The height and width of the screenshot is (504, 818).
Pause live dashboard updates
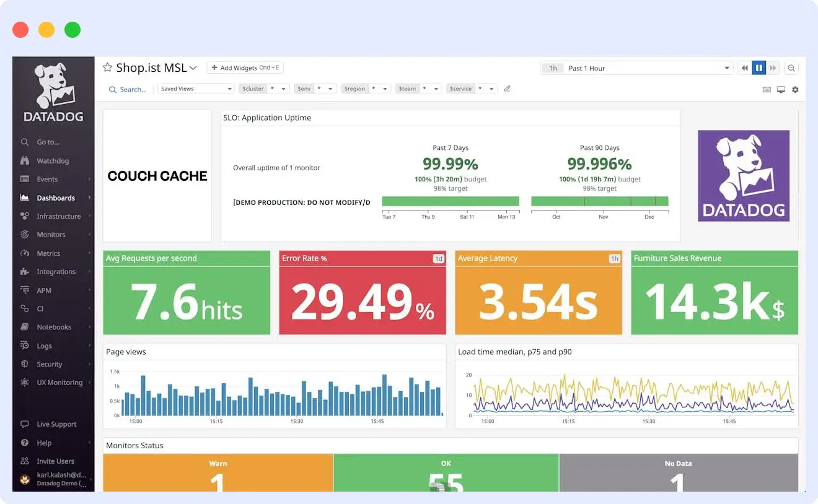pyautogui.click(x=759, y=67)
